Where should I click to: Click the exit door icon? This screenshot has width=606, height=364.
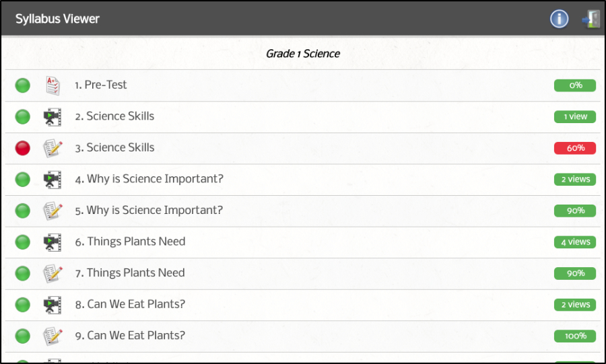coord(591,19)
